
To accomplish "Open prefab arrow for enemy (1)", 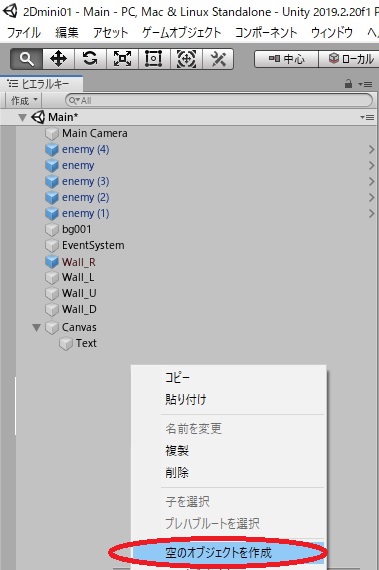I will click(x=371, y=213).
